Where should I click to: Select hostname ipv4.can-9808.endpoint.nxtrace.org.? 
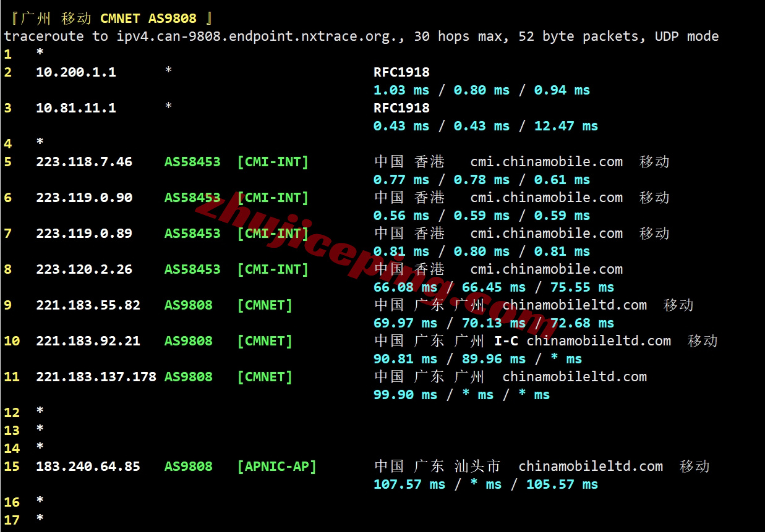click(257, 36)
